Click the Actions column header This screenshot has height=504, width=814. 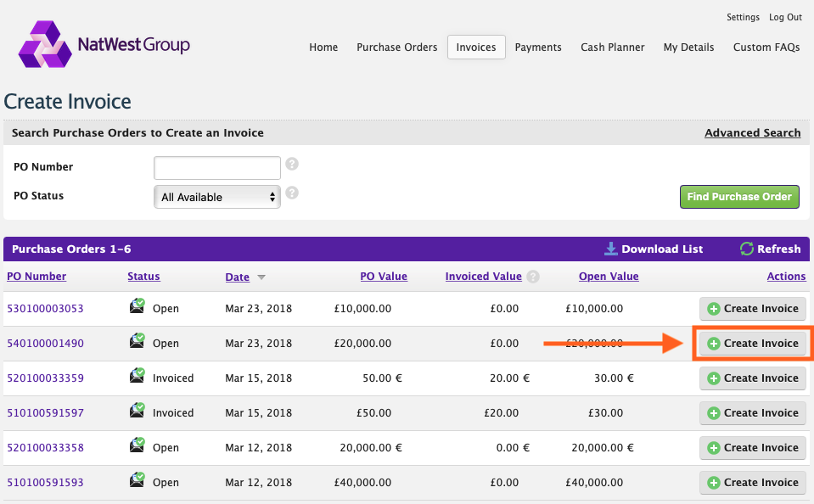786,276
